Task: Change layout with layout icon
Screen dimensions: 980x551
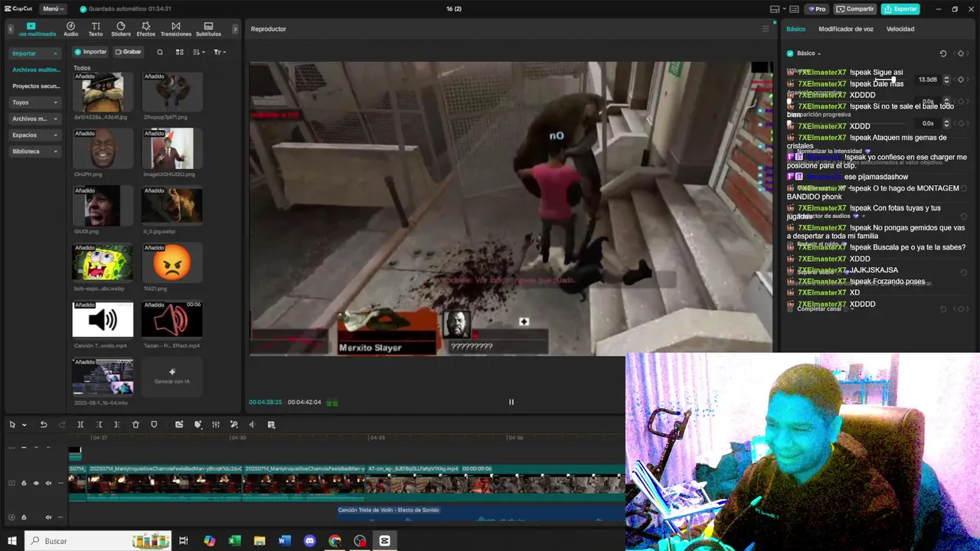Action: pos(775,9)
